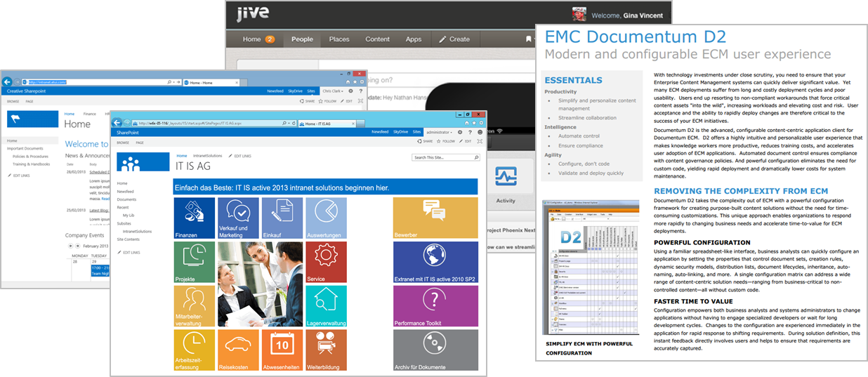868x377 pixels.
Task: Click the Jive Activity icon
Action: tap(506, 185)
